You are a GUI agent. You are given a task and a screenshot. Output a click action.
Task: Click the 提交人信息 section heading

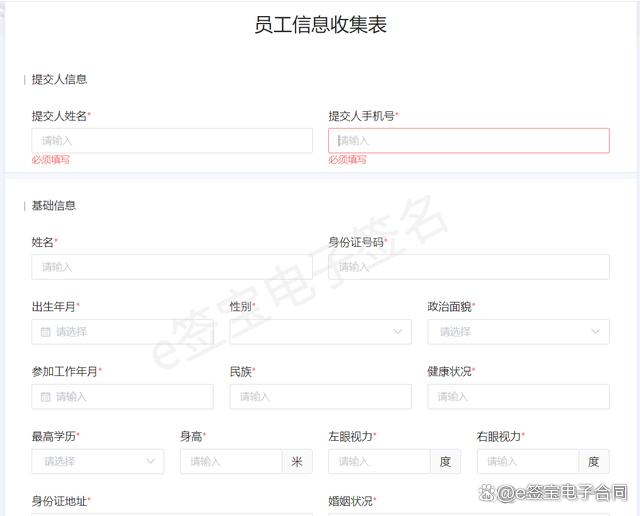(x=59, y=79)
